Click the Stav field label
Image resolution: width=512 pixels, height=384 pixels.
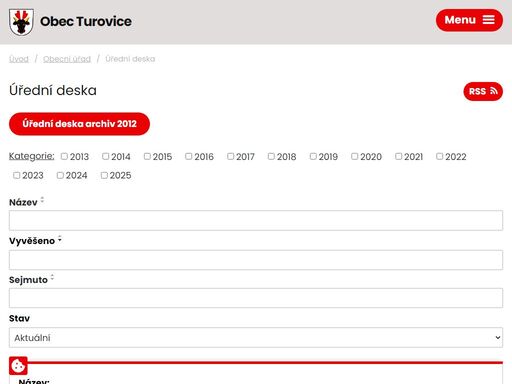click(19, 318)
